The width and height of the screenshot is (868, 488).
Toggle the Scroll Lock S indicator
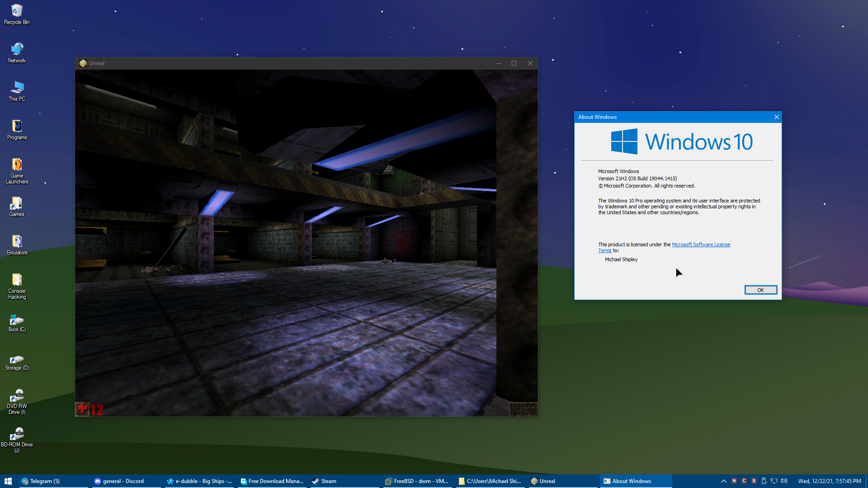click(754, 481)
